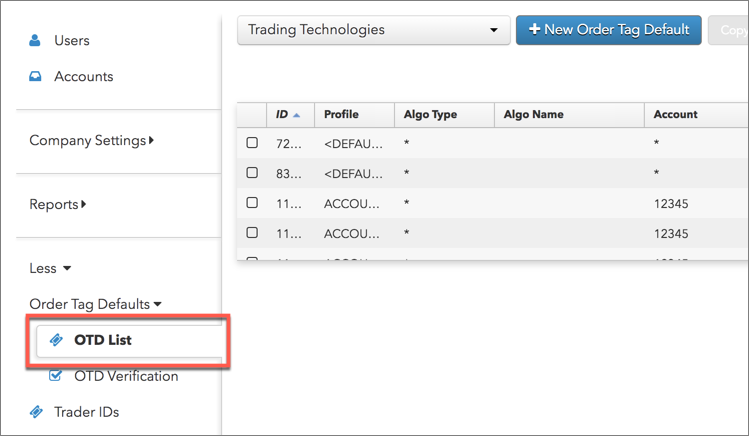The height and width of the screenshot is (436, 749).
Task: Click the Account column header
Action: [x=675, y=115]
